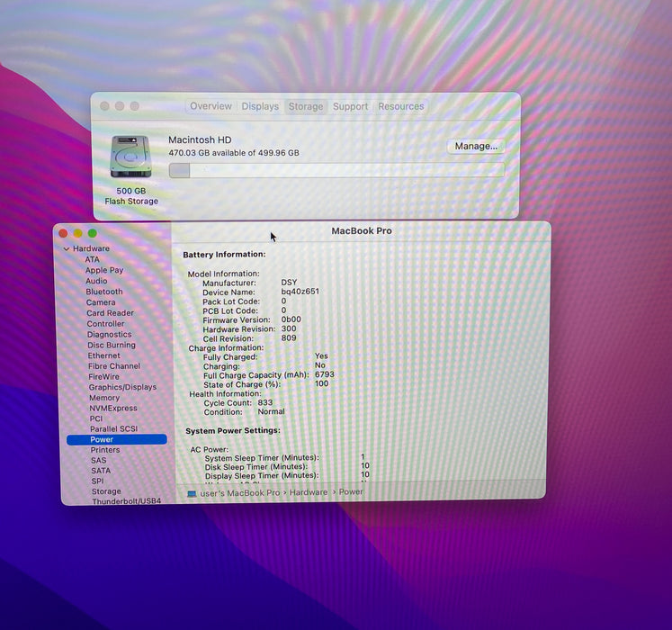Select Apple Pay in the sidebar

click(x=104, y=270)
